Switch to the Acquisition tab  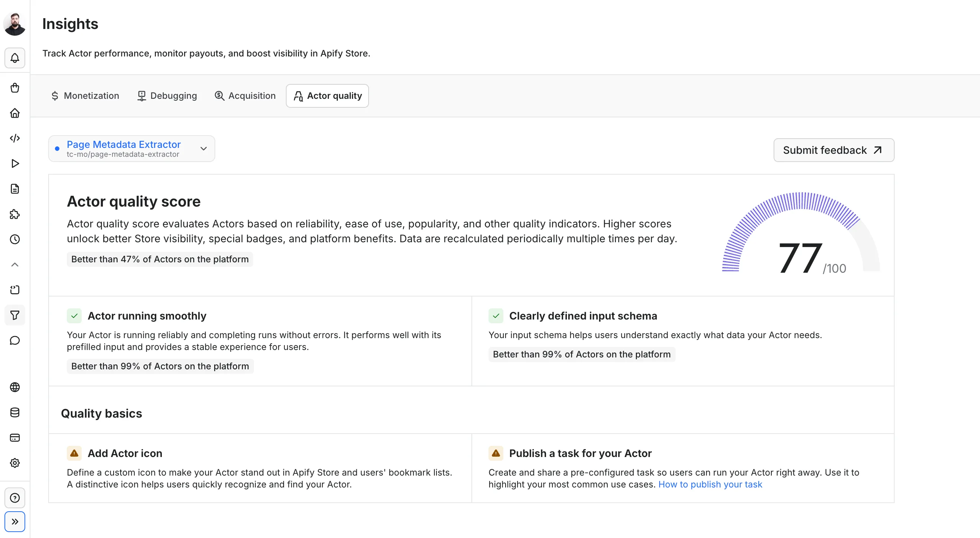245,95
